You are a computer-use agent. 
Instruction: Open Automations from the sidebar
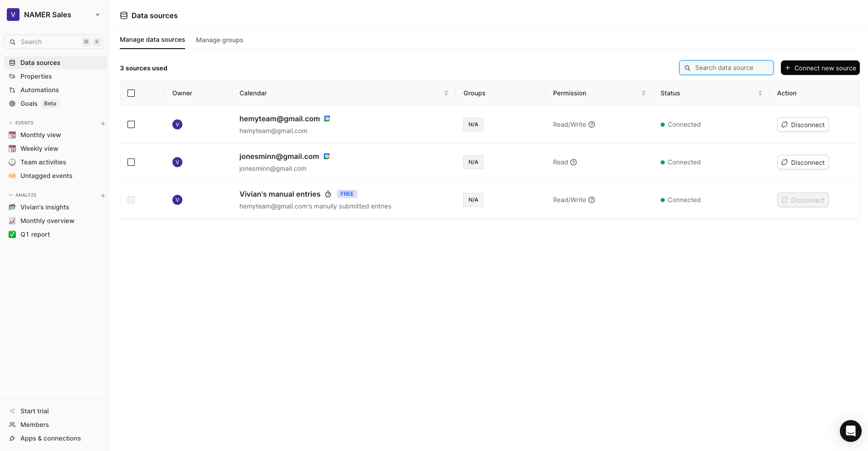tap(39, 89)
